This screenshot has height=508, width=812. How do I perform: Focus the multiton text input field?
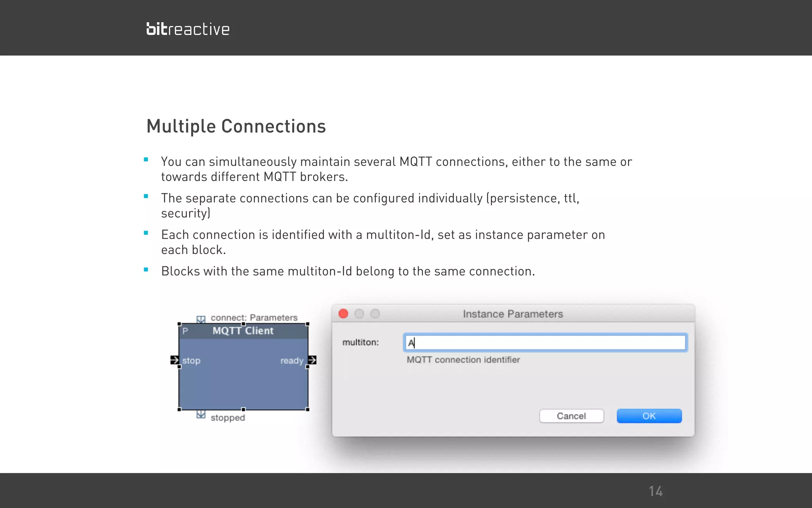545,343
